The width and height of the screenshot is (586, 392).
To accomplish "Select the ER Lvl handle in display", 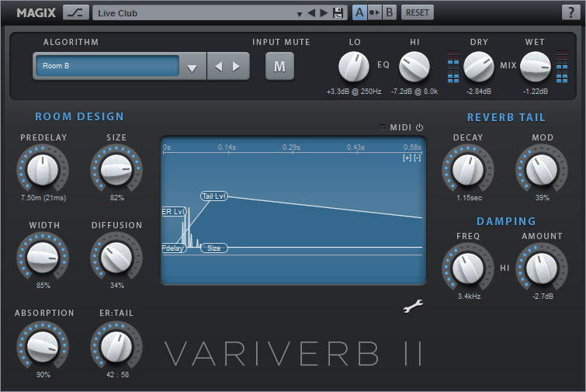I will [x=174, y=211].
